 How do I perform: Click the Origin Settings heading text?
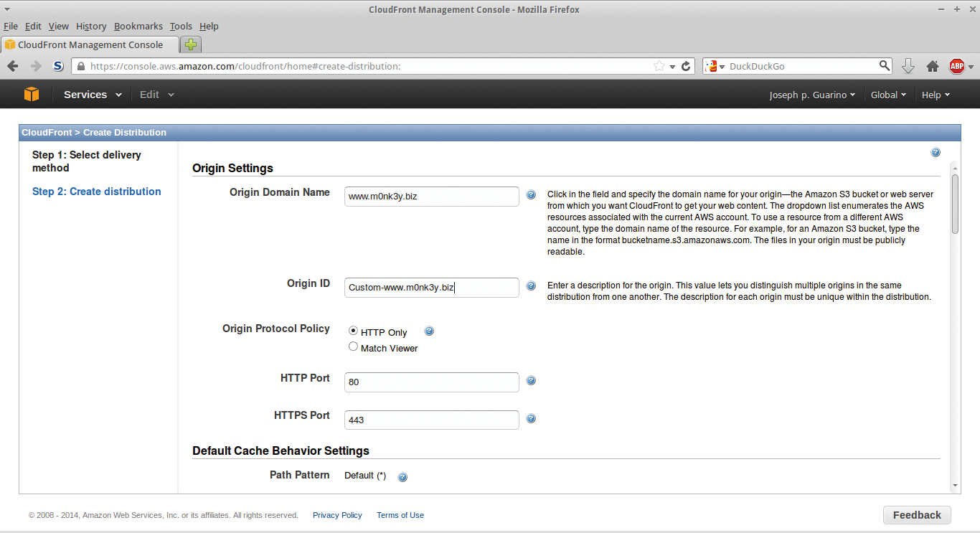[232, 169]
